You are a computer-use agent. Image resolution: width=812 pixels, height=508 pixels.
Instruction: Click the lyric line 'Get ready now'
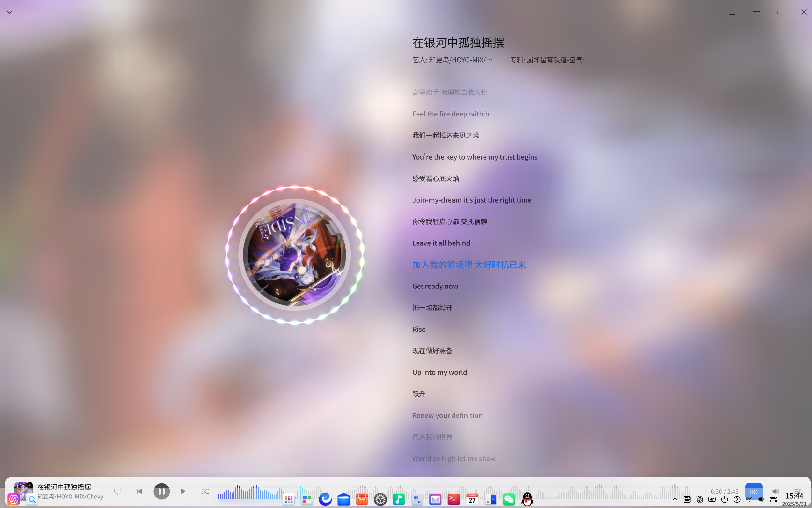435,286
